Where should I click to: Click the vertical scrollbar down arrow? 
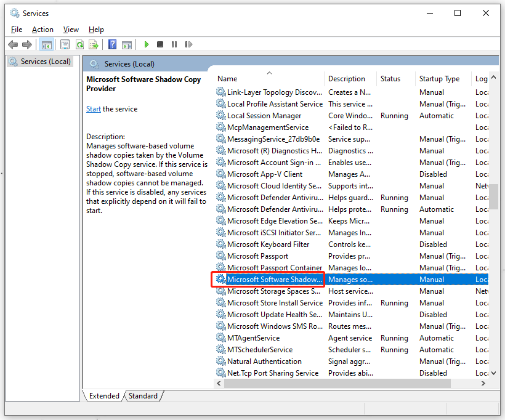coord(493,373)
